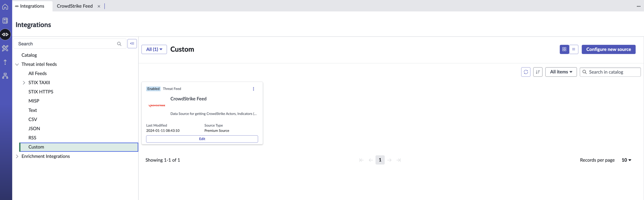Screen dimensions: 644x200
Task: Open the home icon in the sidebar
Action: click(x=5, y=6)
